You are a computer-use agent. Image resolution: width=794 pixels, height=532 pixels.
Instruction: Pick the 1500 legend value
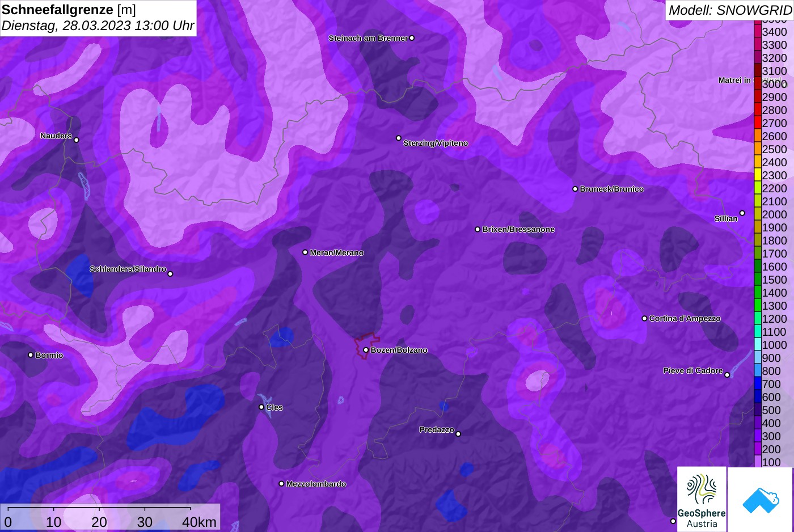click(774, 280)
